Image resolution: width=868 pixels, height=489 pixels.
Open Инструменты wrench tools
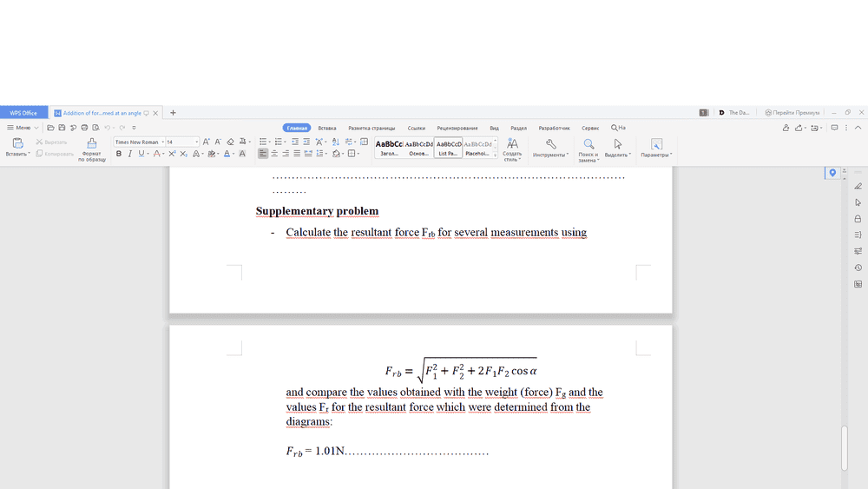pos(550,148)
